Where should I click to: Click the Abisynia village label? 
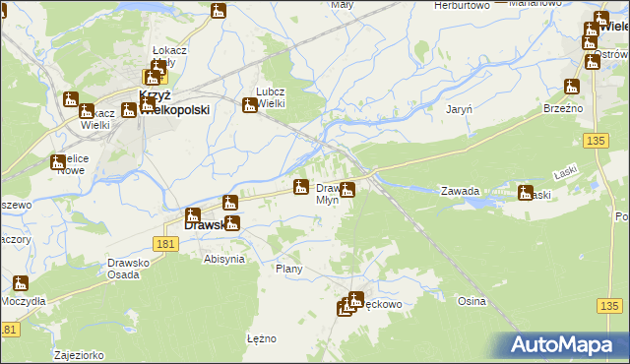pos(224,260)
